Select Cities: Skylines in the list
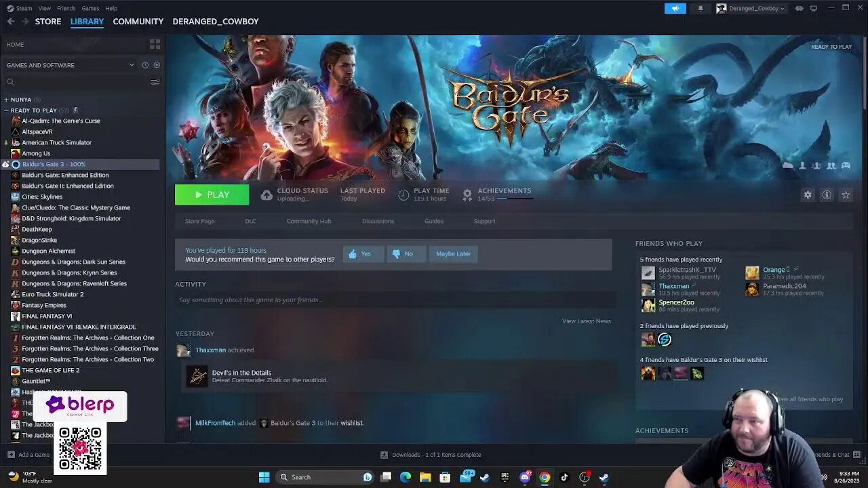 click(x=42, y=197)
